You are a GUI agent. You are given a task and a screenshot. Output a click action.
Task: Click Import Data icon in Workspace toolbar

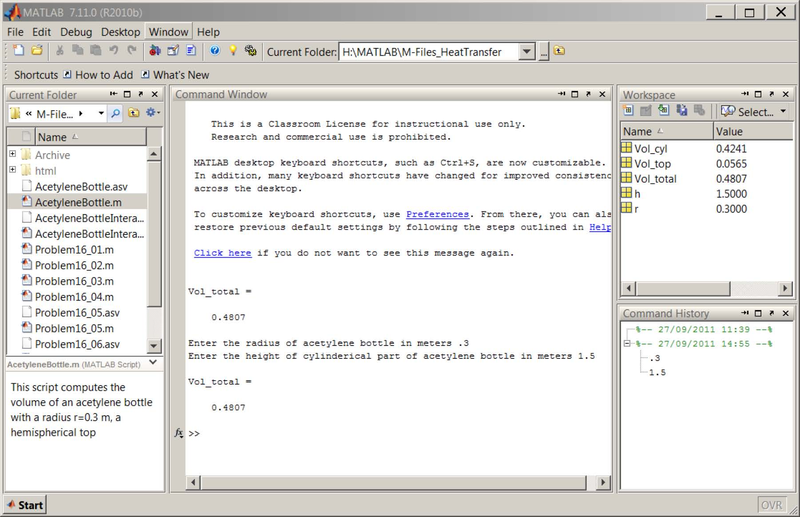[x=663, y=110]
